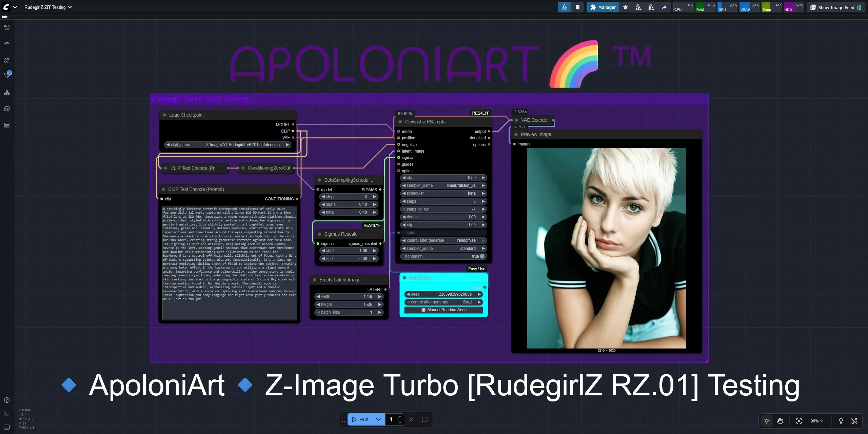Activate the hand pan mode icon

click(x=780, y=421)
